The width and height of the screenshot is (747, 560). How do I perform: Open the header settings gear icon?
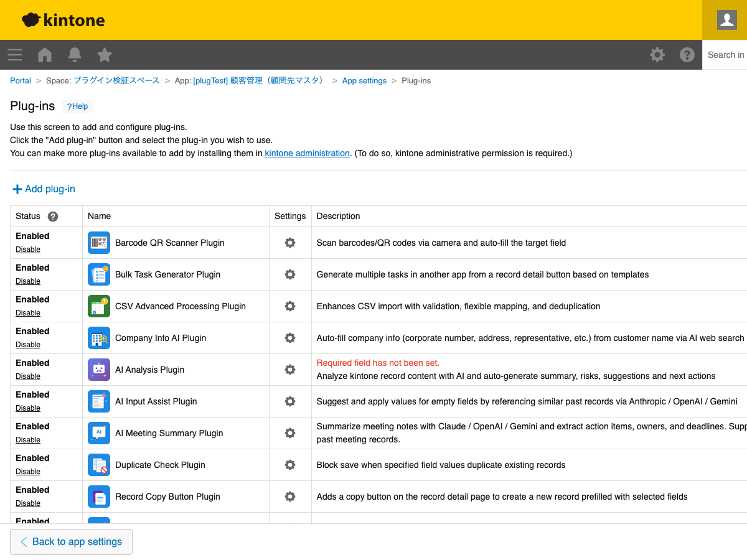coord(657,55)
